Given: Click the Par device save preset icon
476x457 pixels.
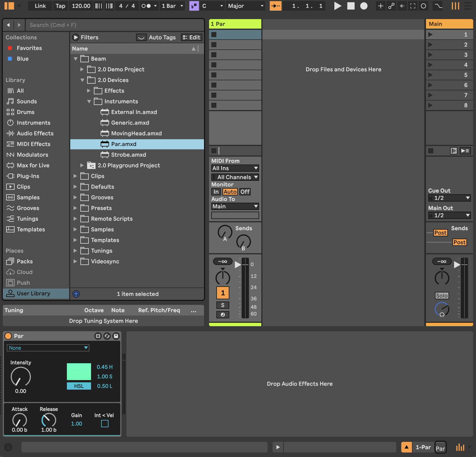Looking at the screenshot, I should pyautogui.click(x=116, y=336).
